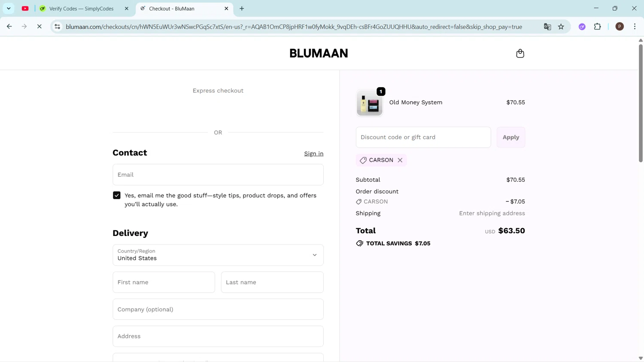Go forward in browser history
Viewport: 644px width, 362px height.
pyautogui.click(x=24, y=27)
